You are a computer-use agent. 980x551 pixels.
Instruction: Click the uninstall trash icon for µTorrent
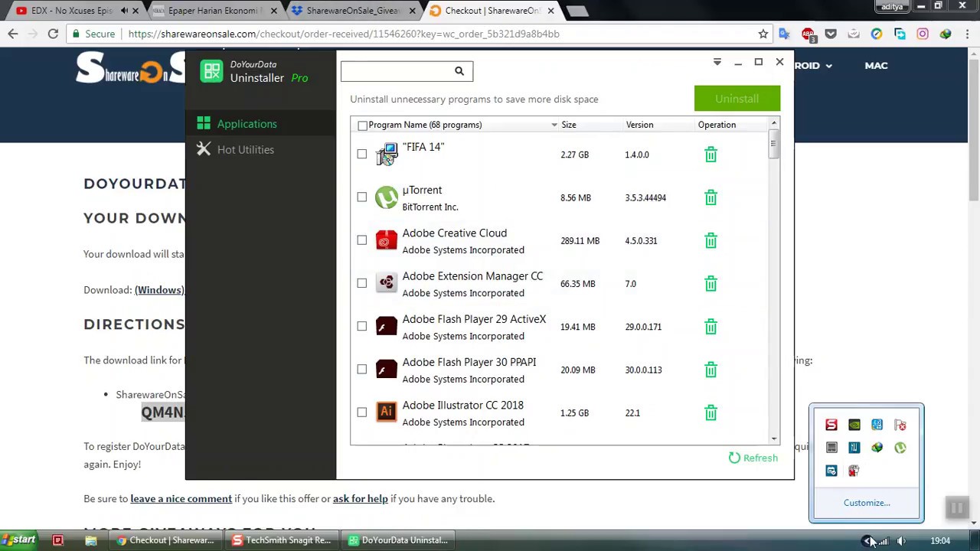[x=710, y=197]
